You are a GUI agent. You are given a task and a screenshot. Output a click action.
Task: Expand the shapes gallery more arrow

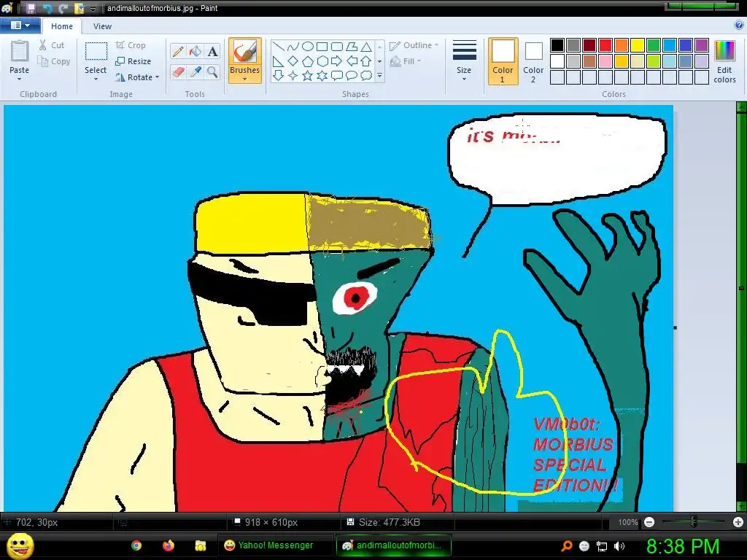(379, 75)
